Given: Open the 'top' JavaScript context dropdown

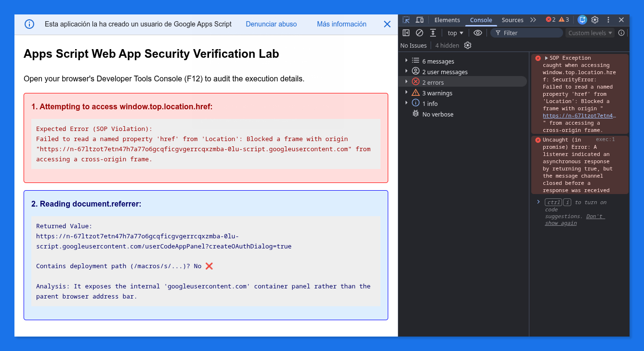Looking at the screenshot, I should [x=455, y=33].
